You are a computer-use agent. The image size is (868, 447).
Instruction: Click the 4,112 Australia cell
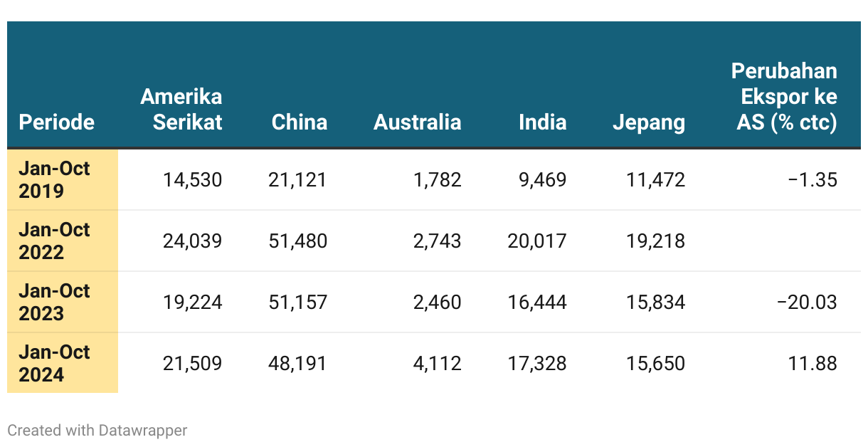tap(438, 364)
